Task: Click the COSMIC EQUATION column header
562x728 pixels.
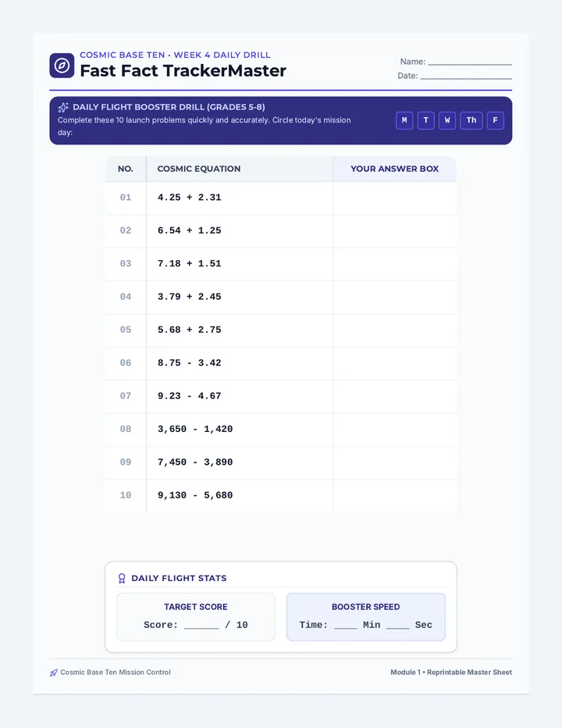Action: [x=198, y=169]
